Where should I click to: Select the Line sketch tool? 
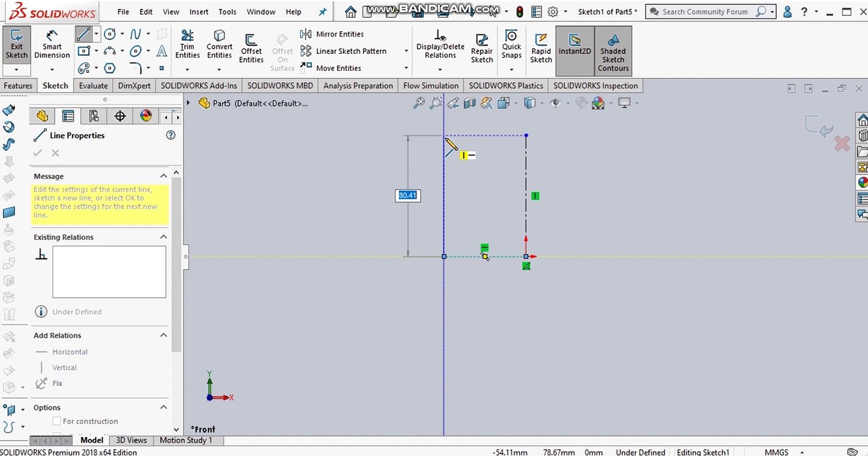coord(84,34)
